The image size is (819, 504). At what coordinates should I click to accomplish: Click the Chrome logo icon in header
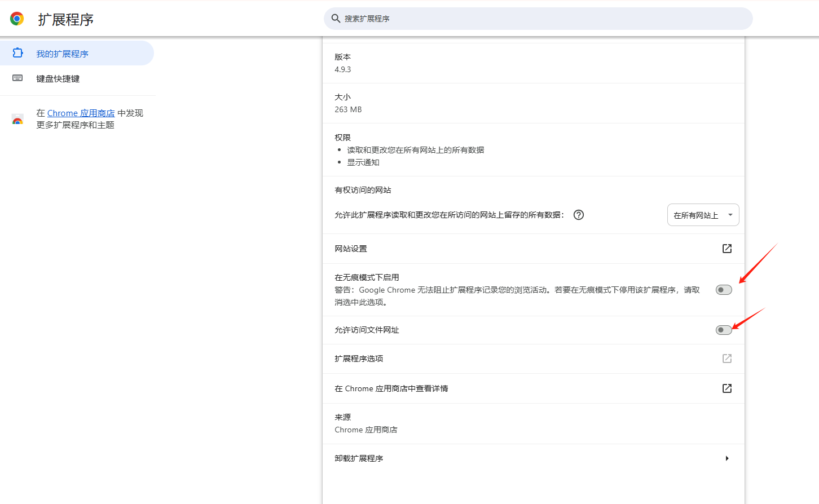tap(17, 19)
